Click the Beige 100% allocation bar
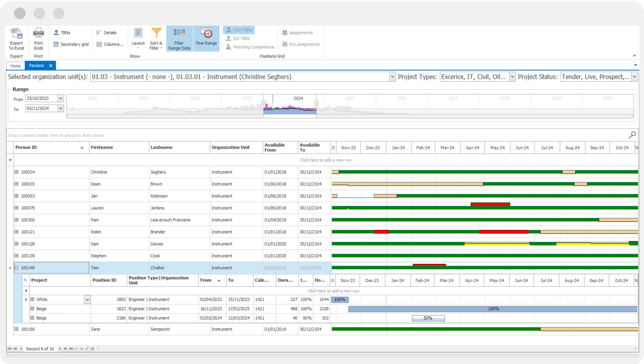This screenshot has height=364, width=644. pyautogui.click(x=493, y=309)
